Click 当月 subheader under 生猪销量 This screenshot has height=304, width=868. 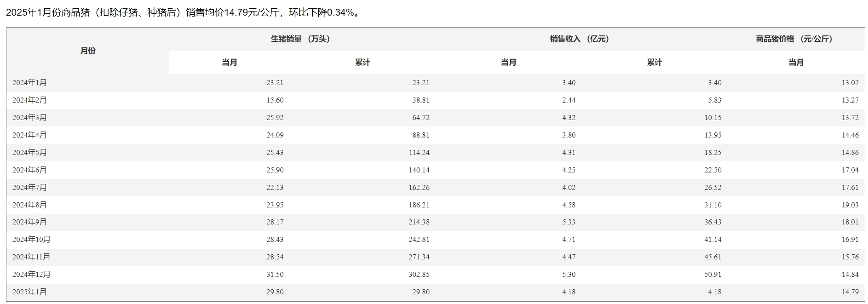pyautogui.click(x=230, y=63)
